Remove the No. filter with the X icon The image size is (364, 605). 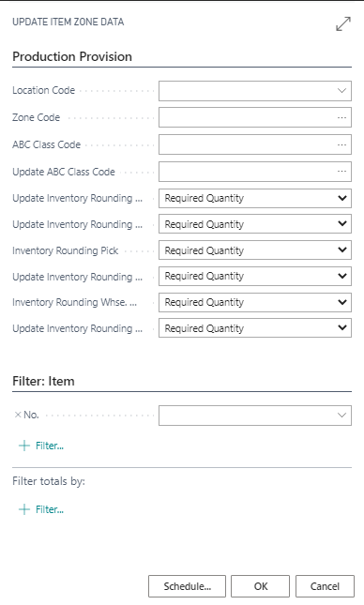click(18, 416)
